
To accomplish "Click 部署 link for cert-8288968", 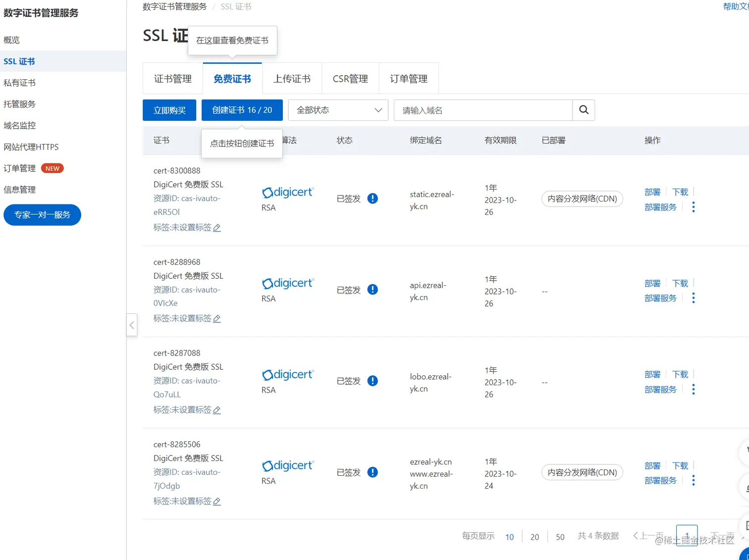I will tap(652, 283).
